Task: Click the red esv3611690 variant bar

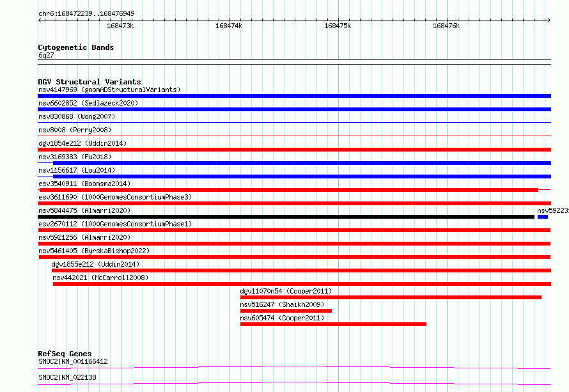Action: click(294, 203)
